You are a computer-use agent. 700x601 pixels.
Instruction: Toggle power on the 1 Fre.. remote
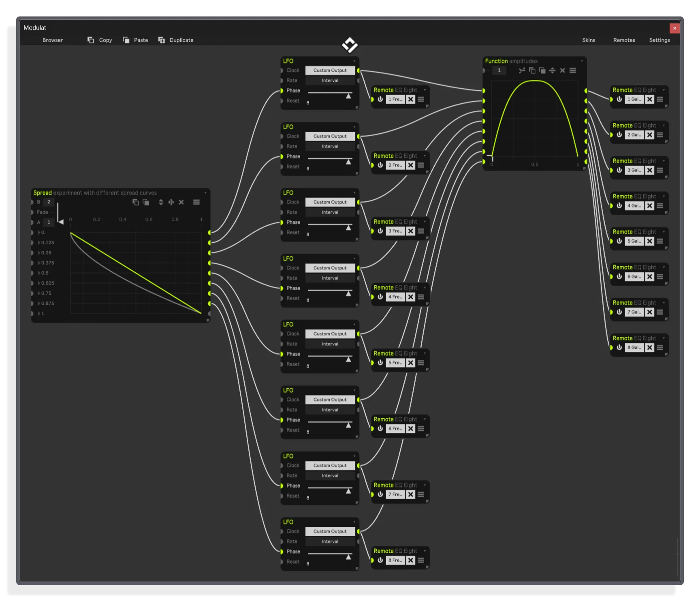(380, 99)
